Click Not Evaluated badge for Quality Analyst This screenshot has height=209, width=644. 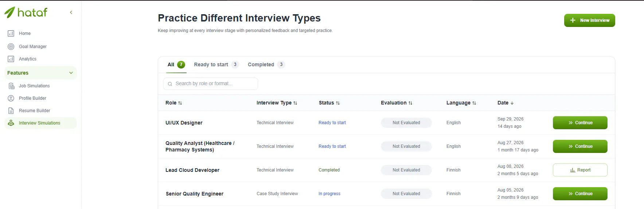406,146
